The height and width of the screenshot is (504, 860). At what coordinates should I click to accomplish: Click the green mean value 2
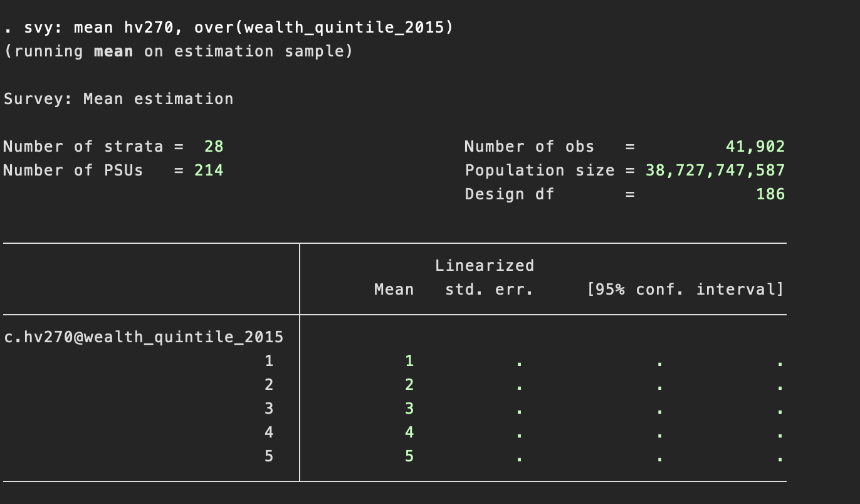[x=409, y=385]
